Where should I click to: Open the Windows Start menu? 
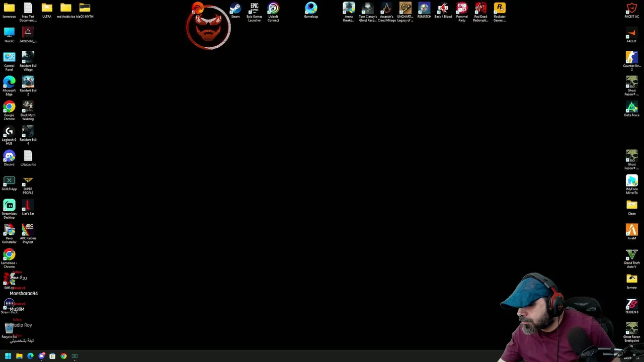point(8,356)
